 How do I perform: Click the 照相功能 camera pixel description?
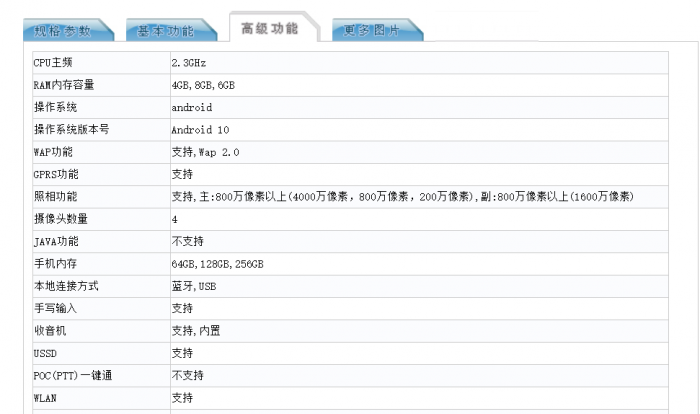pos(401,196)
